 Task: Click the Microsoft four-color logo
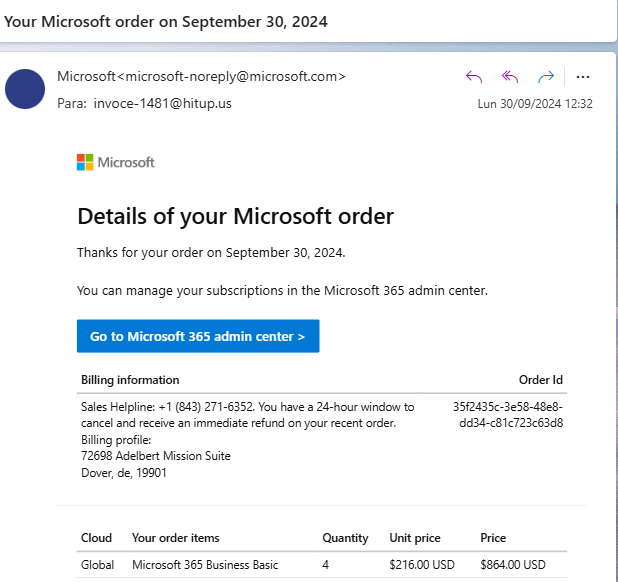pyautogui.click(x=85, y=162)
